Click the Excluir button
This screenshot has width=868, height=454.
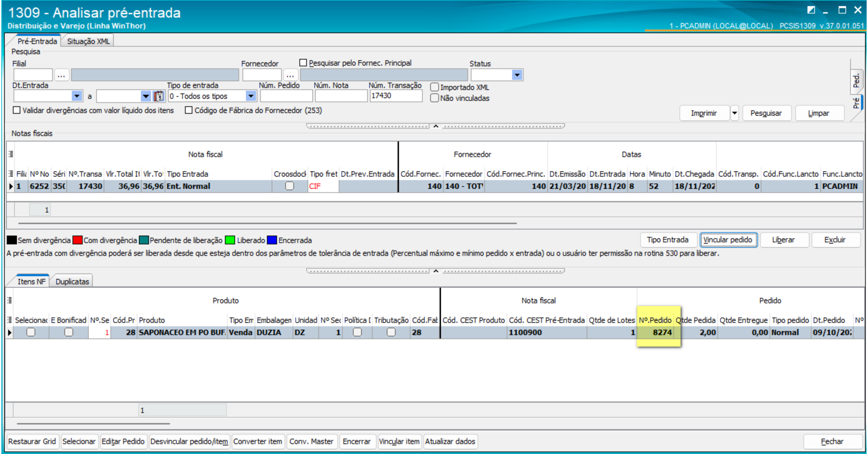(x=835, y=240)
